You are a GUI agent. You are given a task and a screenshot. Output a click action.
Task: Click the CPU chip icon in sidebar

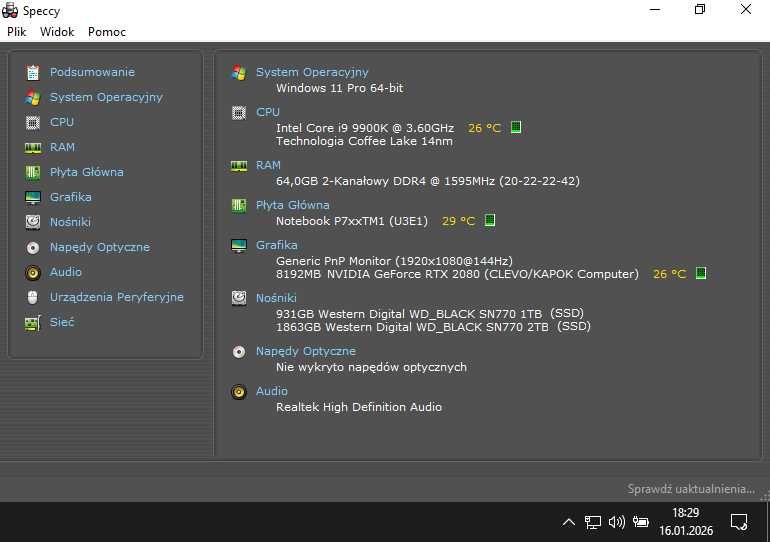[33, 122]
